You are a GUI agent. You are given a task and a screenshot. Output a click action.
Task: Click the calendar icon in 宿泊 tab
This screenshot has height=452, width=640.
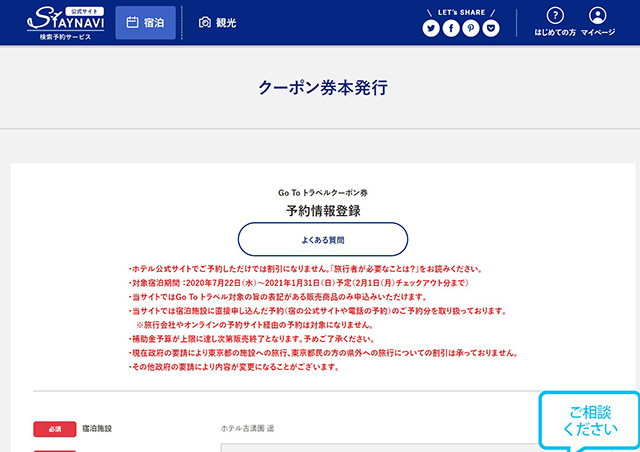pos(132,22)
